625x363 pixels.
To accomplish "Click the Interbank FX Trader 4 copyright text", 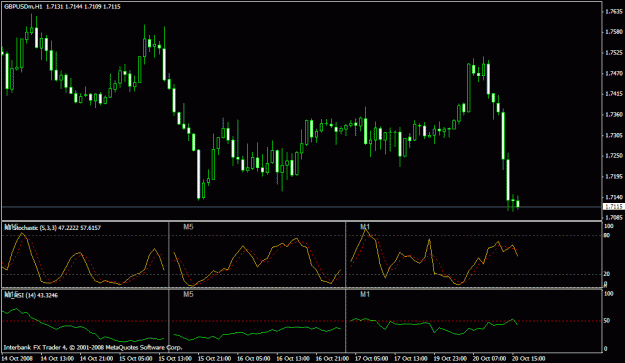I will (93, 347).
